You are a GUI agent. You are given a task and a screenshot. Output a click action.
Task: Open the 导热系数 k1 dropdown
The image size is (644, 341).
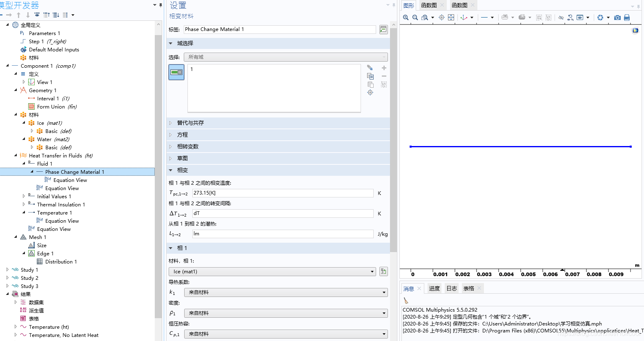(286, 292)
